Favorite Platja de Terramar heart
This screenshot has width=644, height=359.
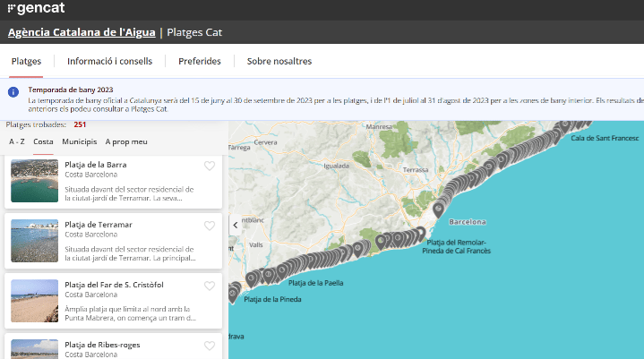pyautogui.click(x=210, y=226)
